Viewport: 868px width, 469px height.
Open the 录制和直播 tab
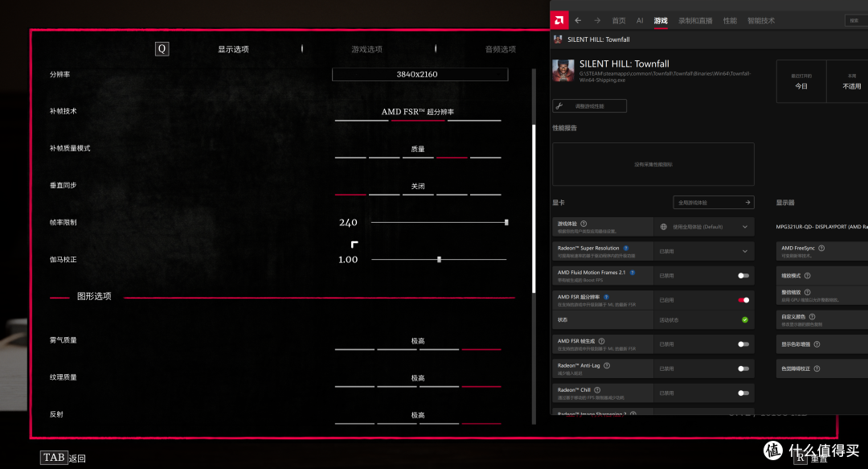pos(695,20)
